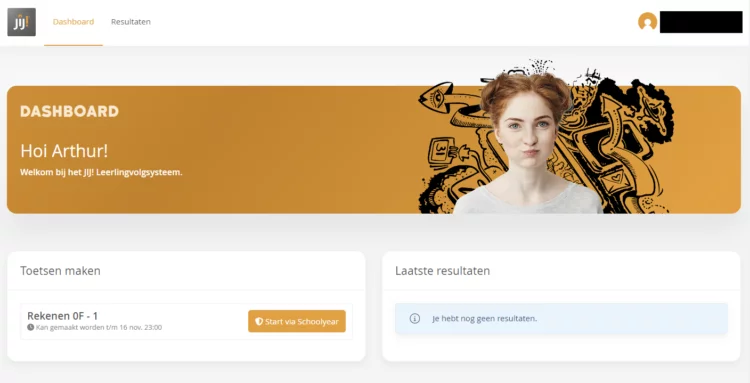This screenshot has height=383, width=750.
Task: Select the 'Rekenen 0F - 1' test title
Action: click(x=62, y=316)
